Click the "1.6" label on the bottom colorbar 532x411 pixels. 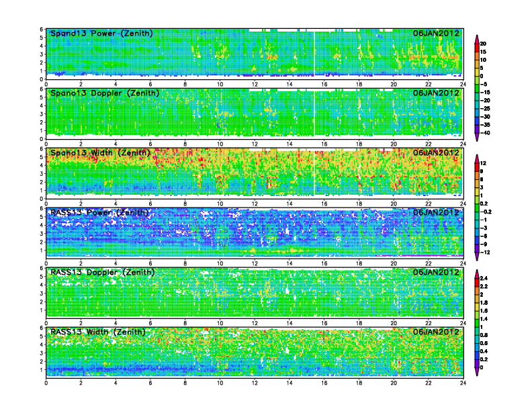pyautogui.click(x=484, y=311)
